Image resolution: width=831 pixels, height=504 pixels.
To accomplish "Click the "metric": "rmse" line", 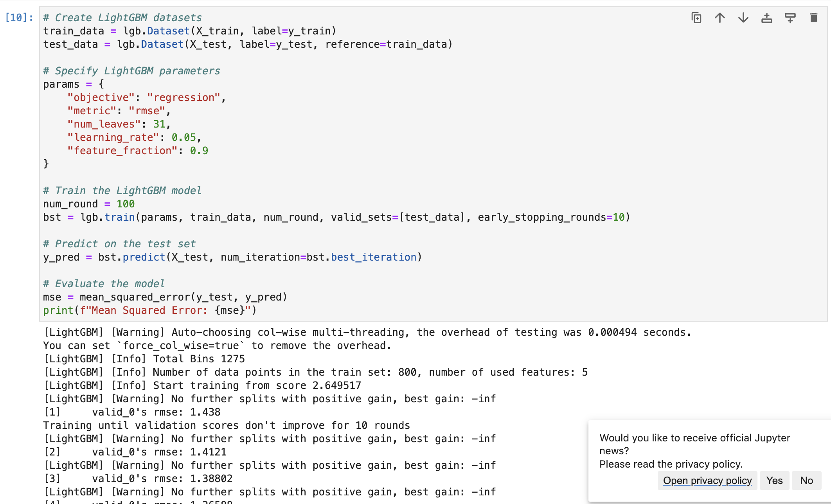I will (x=119, y=111).
